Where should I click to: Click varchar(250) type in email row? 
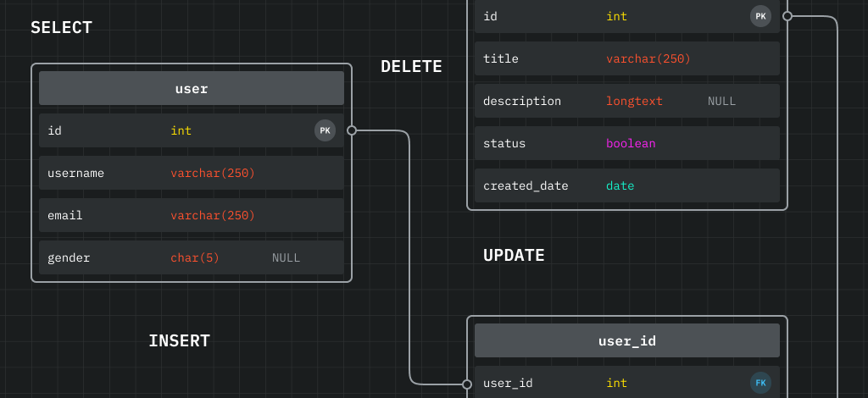[x=213, y=216]
